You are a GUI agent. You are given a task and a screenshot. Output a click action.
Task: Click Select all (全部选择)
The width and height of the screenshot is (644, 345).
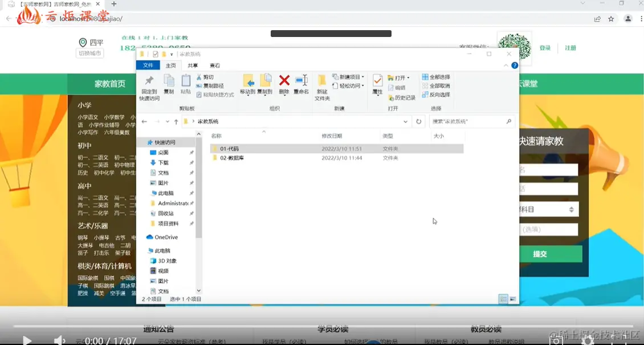pos(436,77)
